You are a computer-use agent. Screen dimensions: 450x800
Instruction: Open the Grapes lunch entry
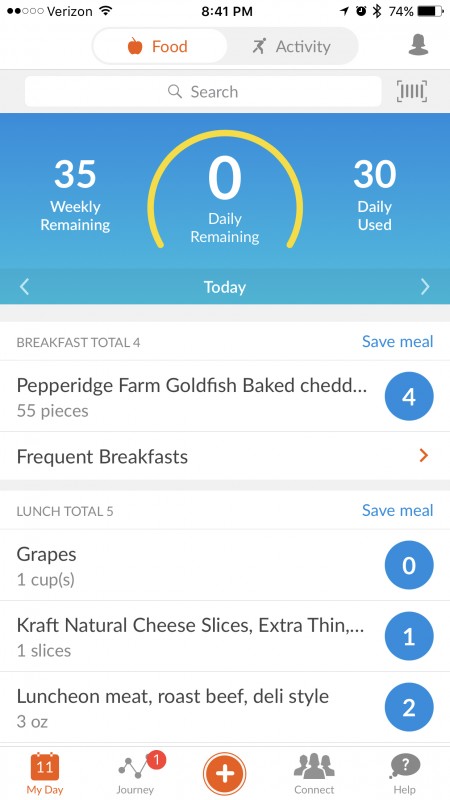(225, 565)
